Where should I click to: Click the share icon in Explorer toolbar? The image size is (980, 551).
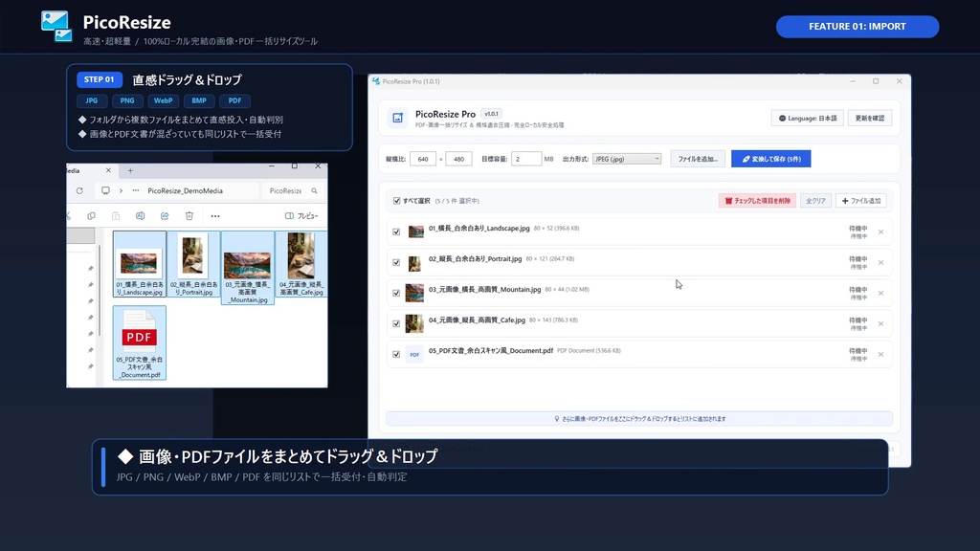(165, 215)
